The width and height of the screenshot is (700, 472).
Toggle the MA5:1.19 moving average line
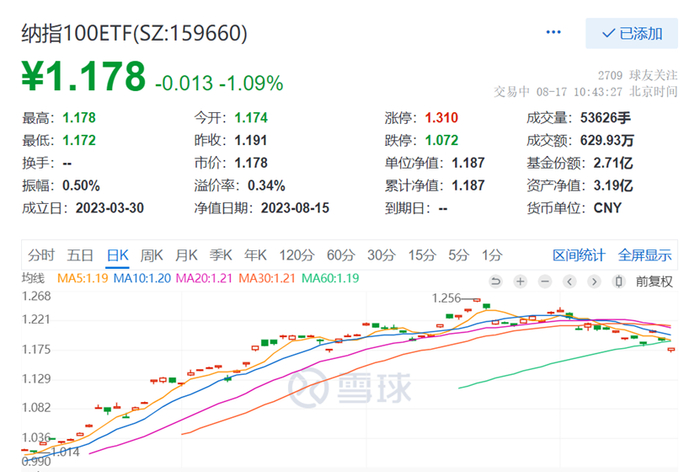point(83,278)
